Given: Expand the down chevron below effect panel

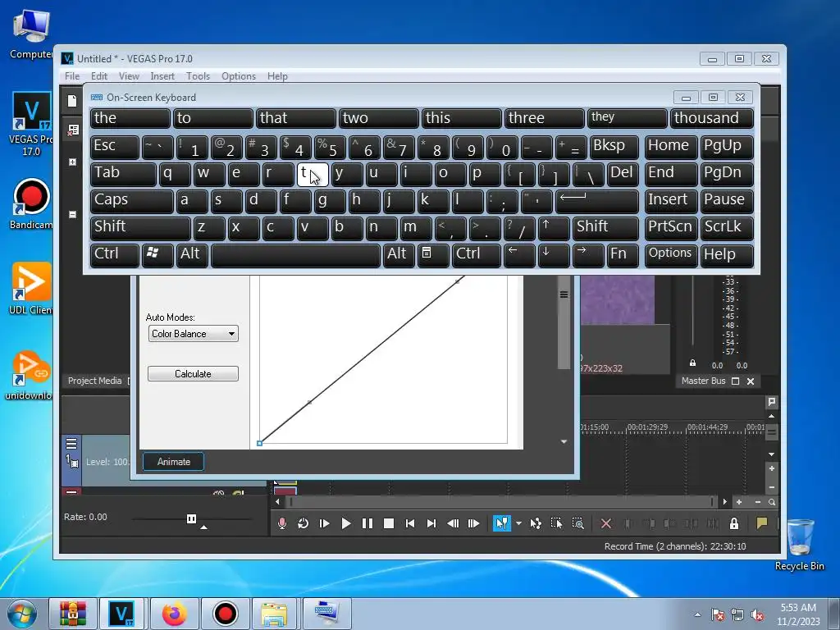Looking at the screenshot, I should coord(564,442).
